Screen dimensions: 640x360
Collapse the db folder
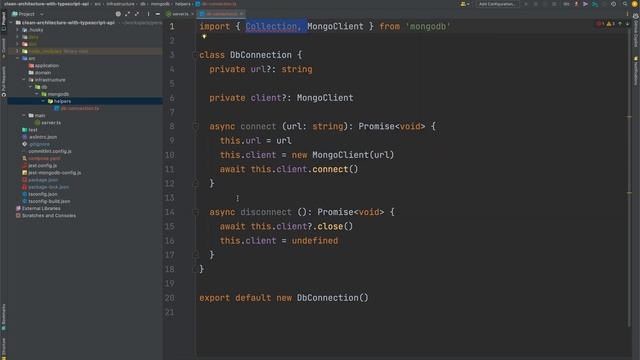point(31,87)
